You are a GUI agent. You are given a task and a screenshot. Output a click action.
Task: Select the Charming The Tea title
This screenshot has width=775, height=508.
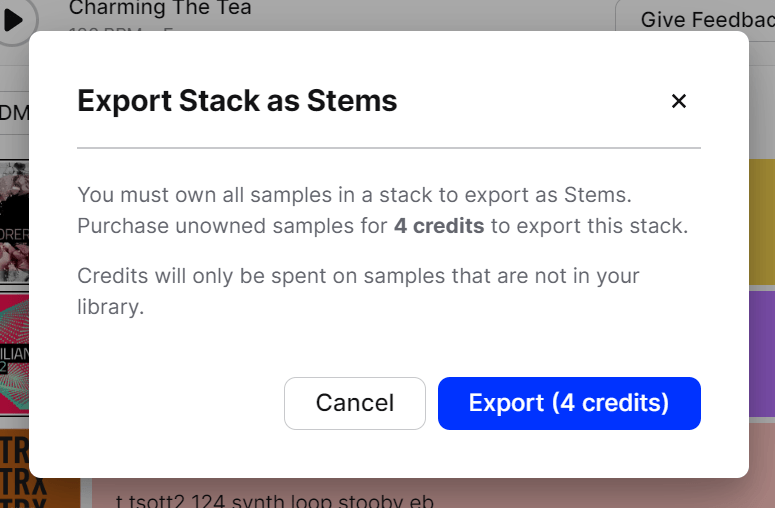point(160,8)
